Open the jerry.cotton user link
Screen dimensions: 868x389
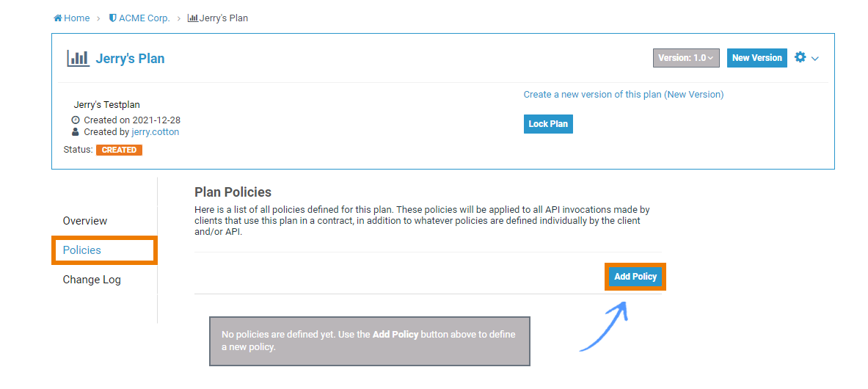156,132
